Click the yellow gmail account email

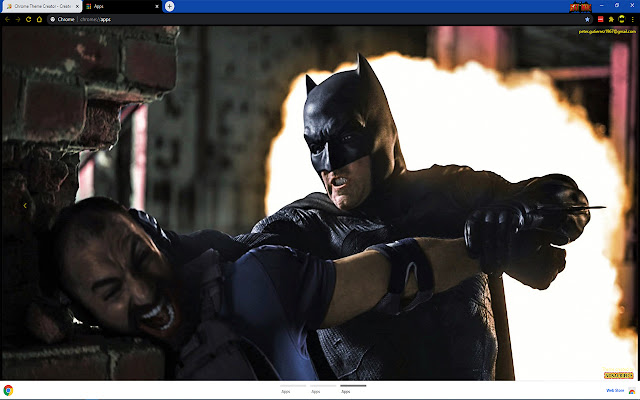pos(607,31)
